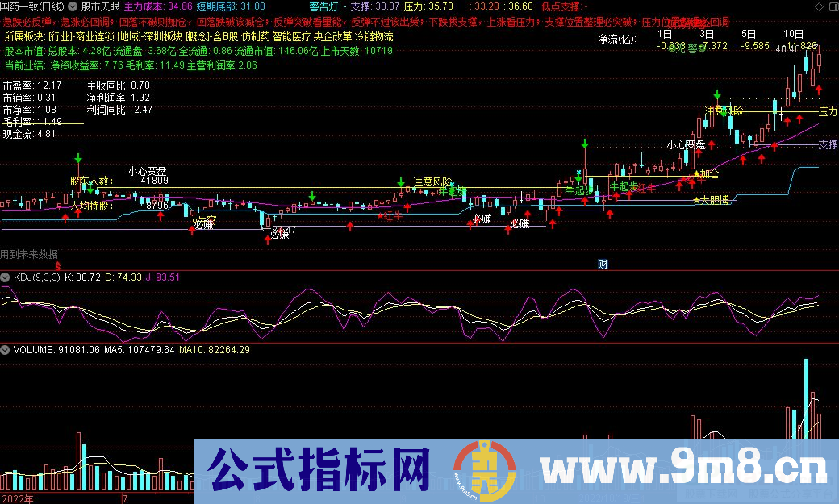Click the 仿制药 concept tag
The image size is (839, 504).
(x=255, y=36)
